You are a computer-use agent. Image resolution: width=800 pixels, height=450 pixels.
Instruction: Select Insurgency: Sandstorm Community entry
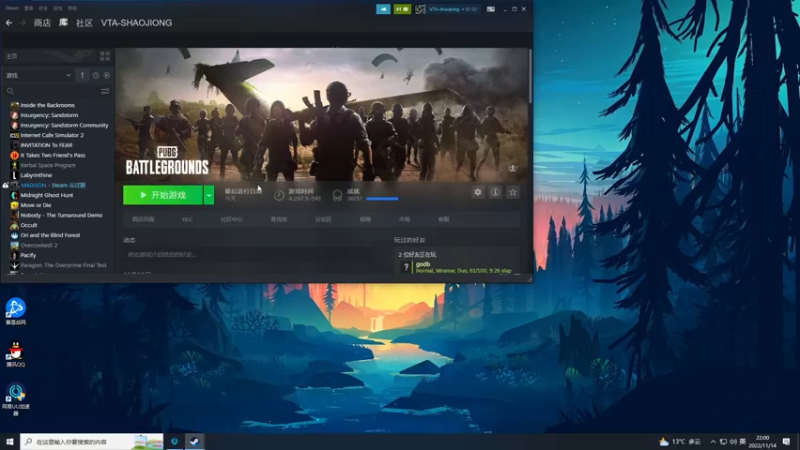point(64,125)
